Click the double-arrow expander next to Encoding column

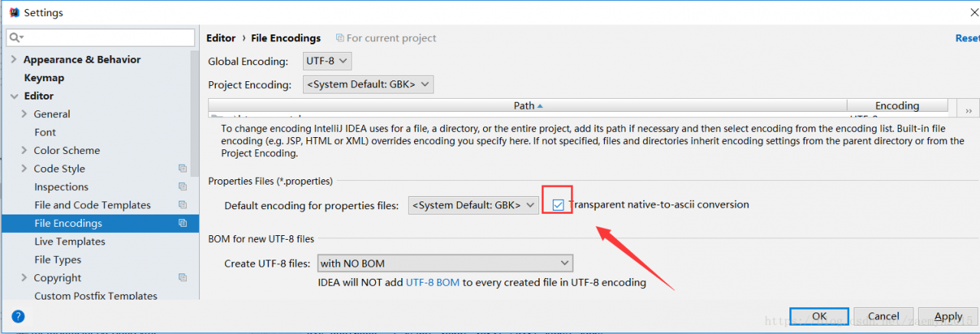tap(969, 110)
